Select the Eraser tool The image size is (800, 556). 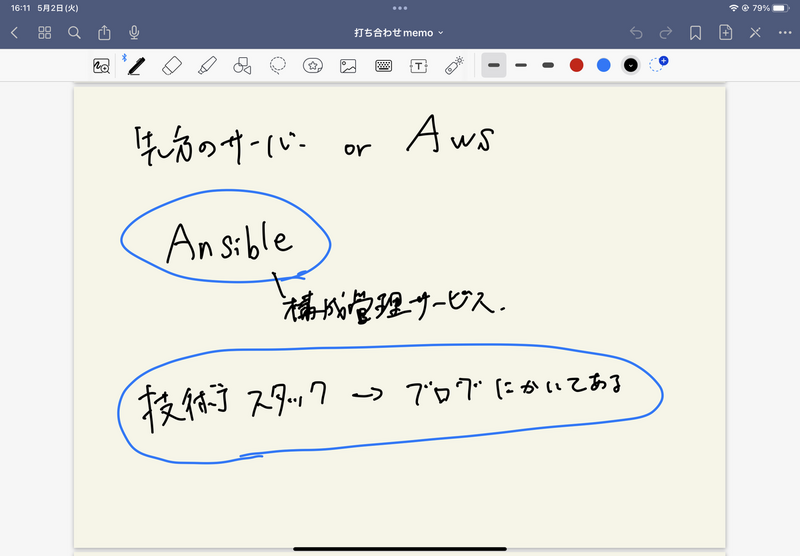click(x=172, y=66)
